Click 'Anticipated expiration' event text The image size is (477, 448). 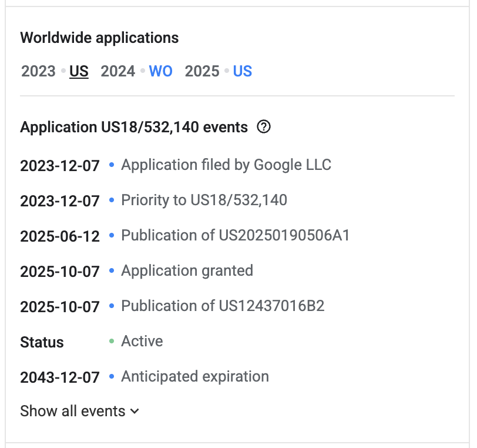pos(195,376)
